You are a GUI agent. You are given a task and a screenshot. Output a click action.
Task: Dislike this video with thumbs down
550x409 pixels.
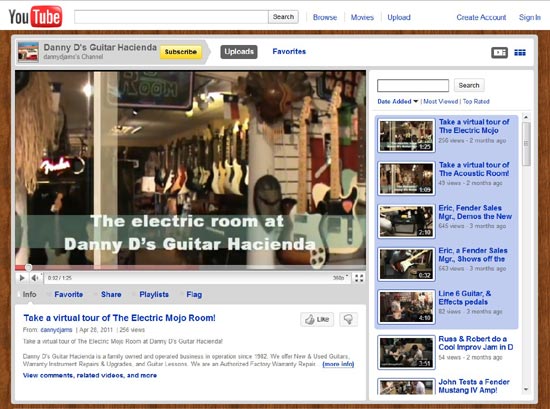(348, 320)
